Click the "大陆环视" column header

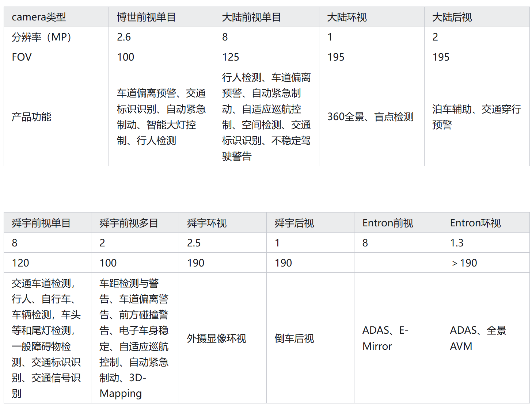click(372, 17)
